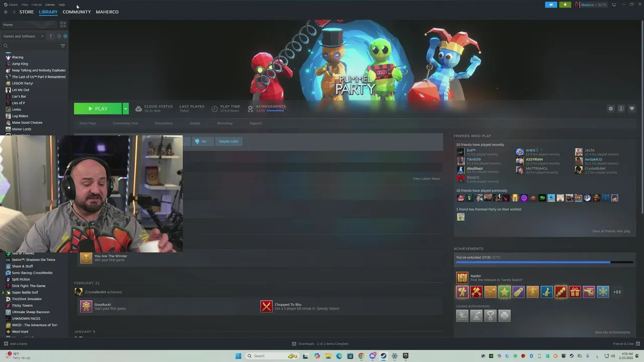
Task: Open the library grid view icon beside Home
Action: coord(63,24)
